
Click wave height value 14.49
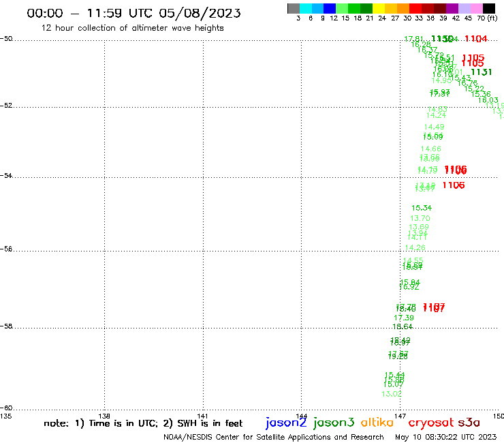tap(435, 127)
